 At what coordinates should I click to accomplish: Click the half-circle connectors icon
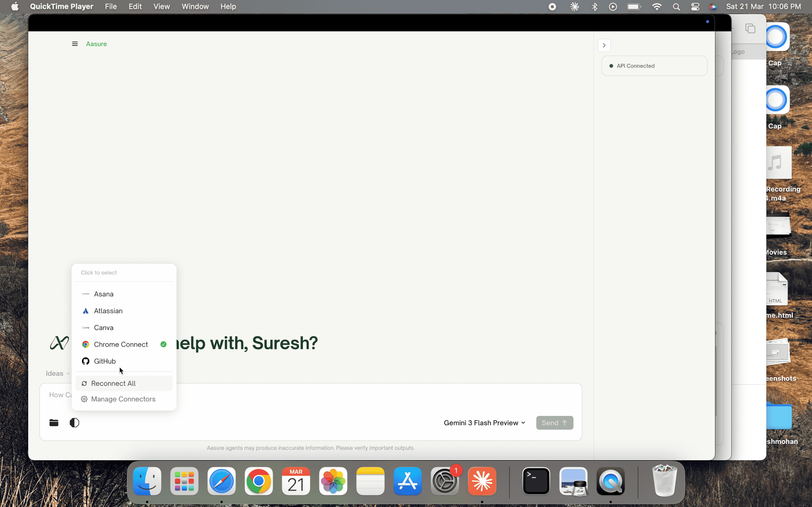pos(74,422)
